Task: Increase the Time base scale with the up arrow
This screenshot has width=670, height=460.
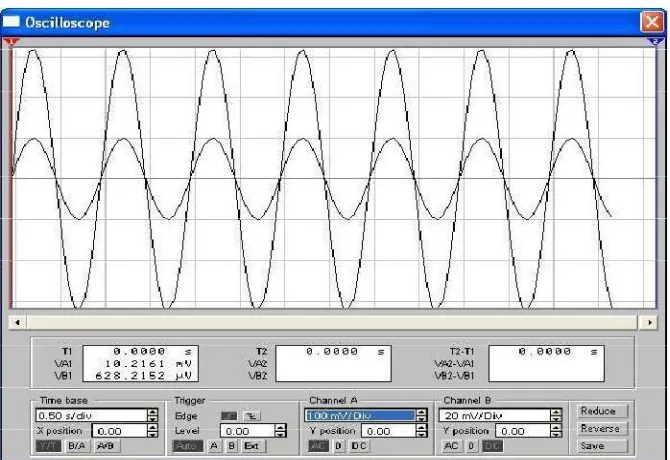Action: 153,412
